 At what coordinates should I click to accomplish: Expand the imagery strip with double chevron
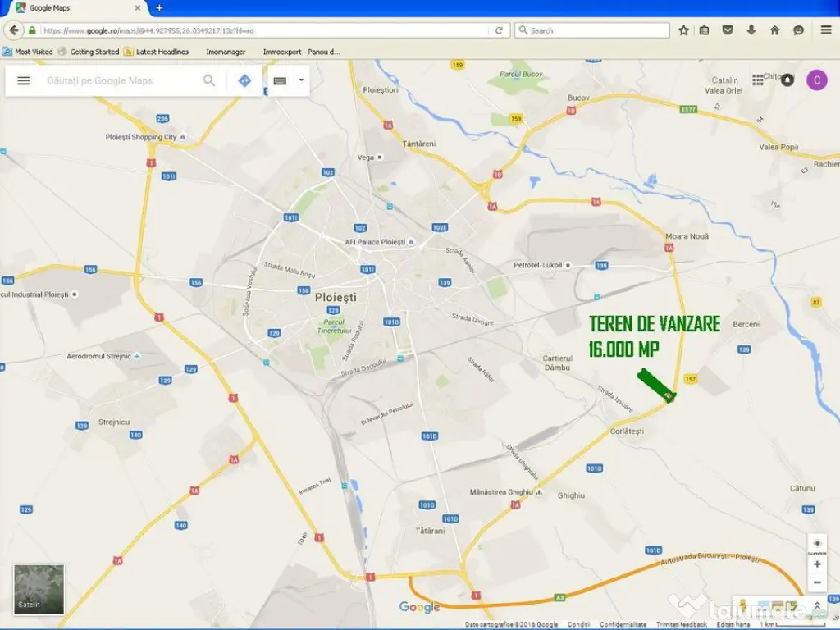coord(817,606)
